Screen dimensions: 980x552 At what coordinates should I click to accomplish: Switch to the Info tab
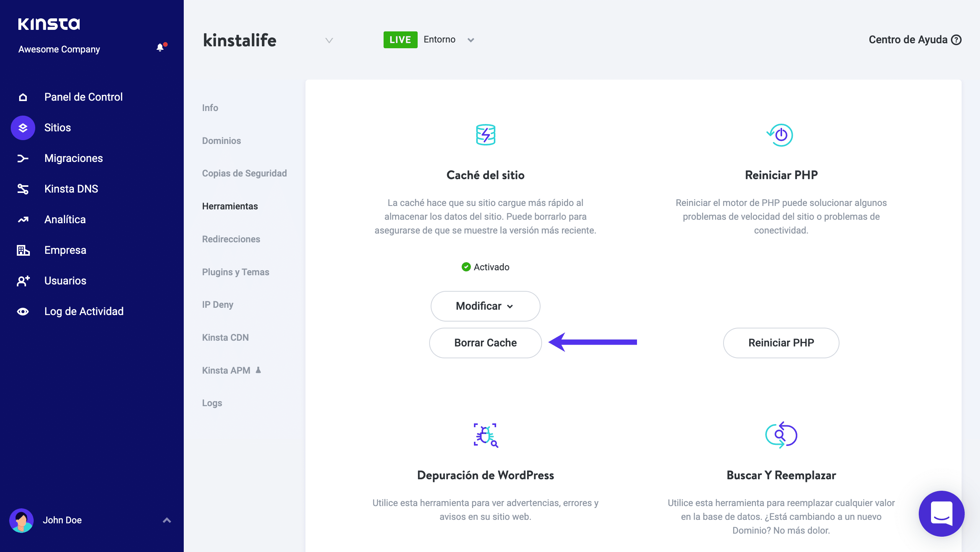point(210,108)
